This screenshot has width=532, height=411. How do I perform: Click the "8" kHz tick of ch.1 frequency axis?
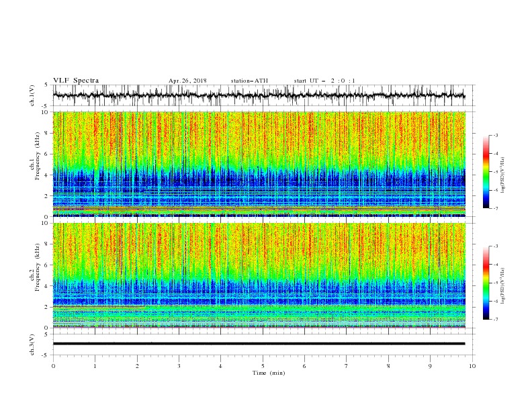point(47,133)
